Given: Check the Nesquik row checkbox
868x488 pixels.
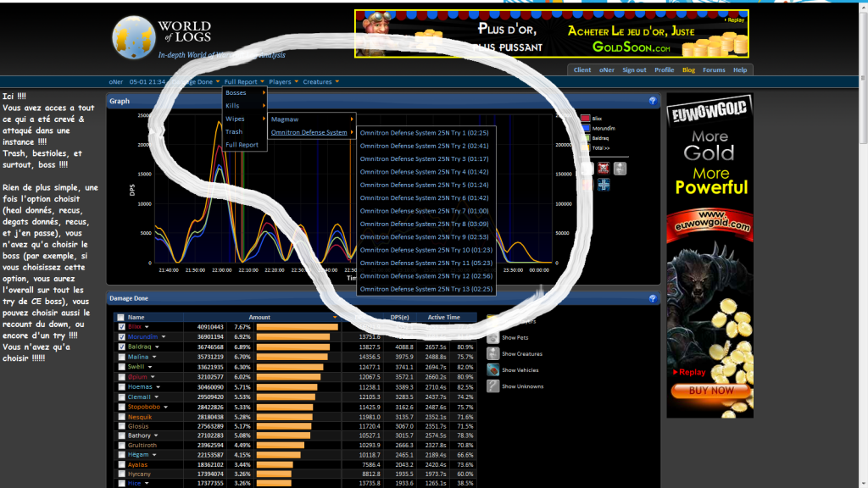Looking at the screenshot, I should coord(122,417).
